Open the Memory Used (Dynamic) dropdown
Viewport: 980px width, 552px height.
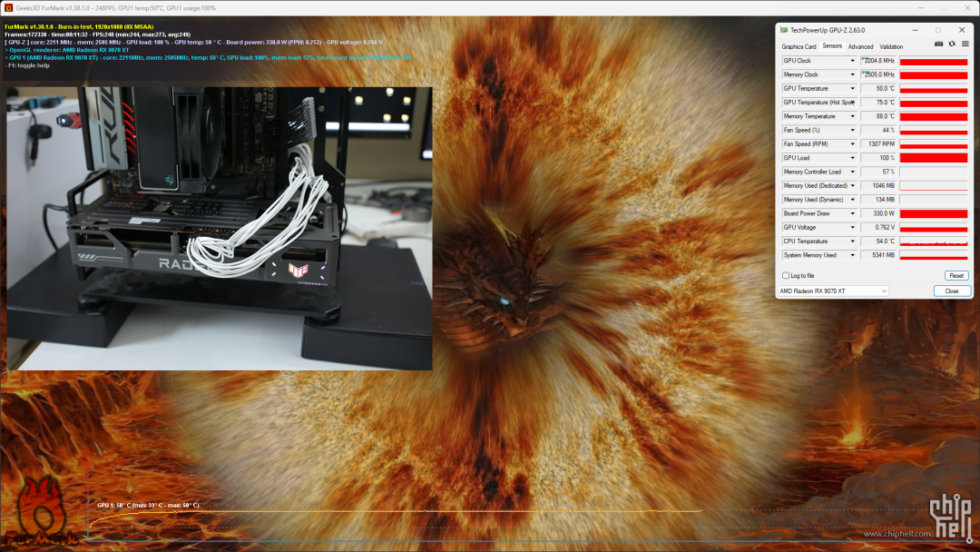tap(852, 200)
